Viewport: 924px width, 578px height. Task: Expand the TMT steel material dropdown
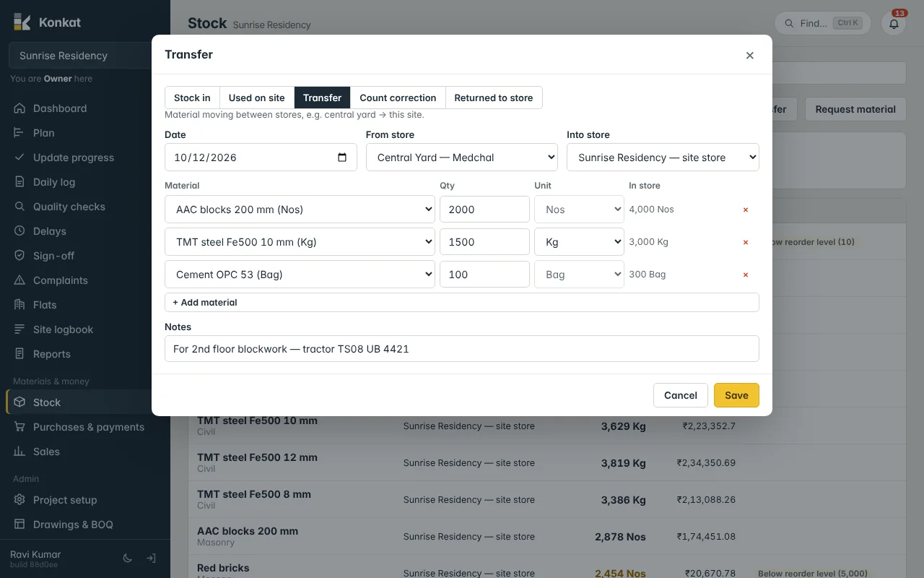300,242
